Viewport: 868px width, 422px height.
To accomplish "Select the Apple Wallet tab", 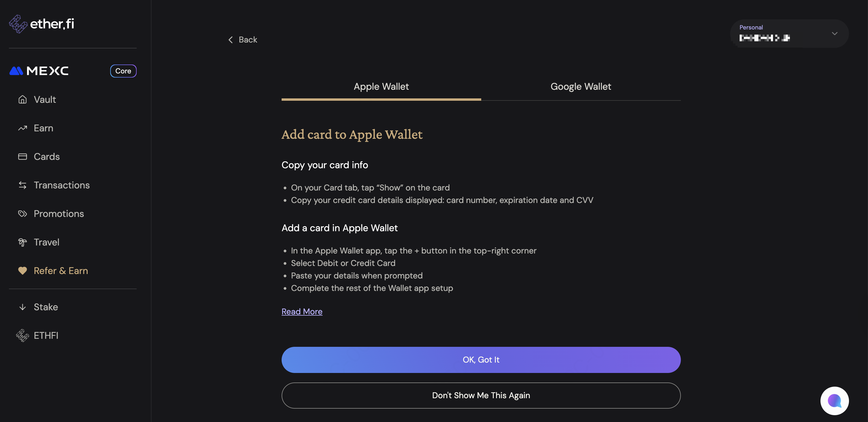I will [381, 86].
